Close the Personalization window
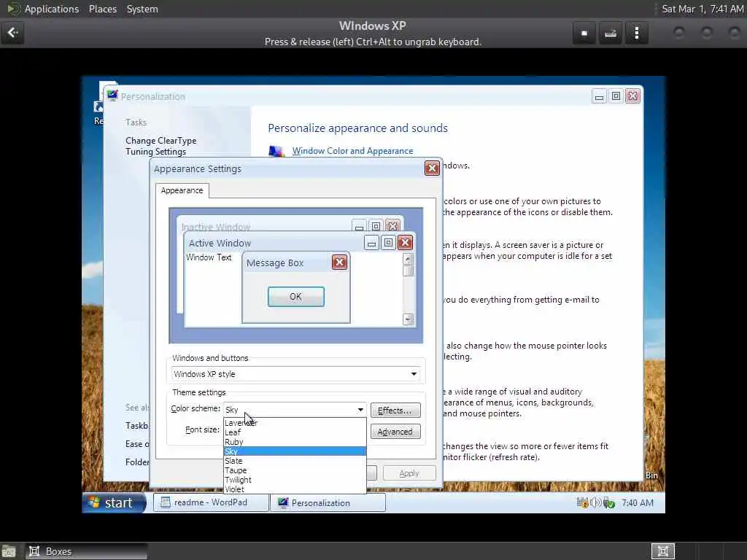This screenshot has width=747, height=560. click(632, 96)
